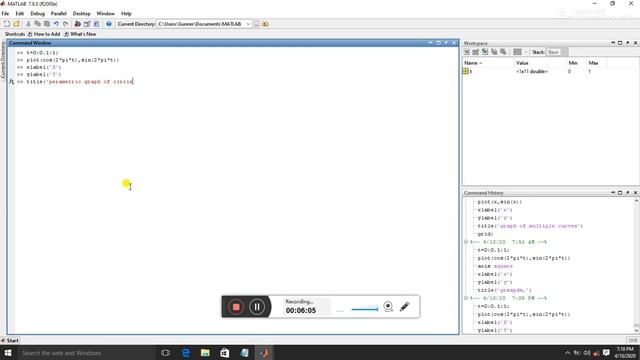Pause the screen recording
The image size is (640, 360).
coord(257,307)
